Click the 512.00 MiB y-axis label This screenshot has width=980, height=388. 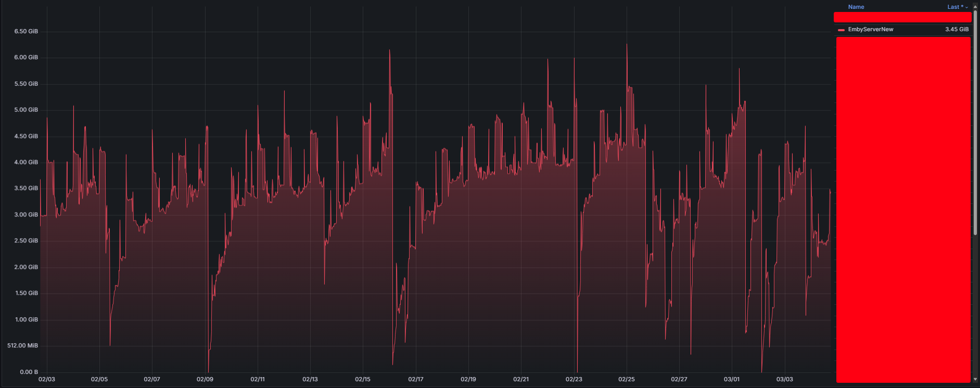(x=22, y=345)
